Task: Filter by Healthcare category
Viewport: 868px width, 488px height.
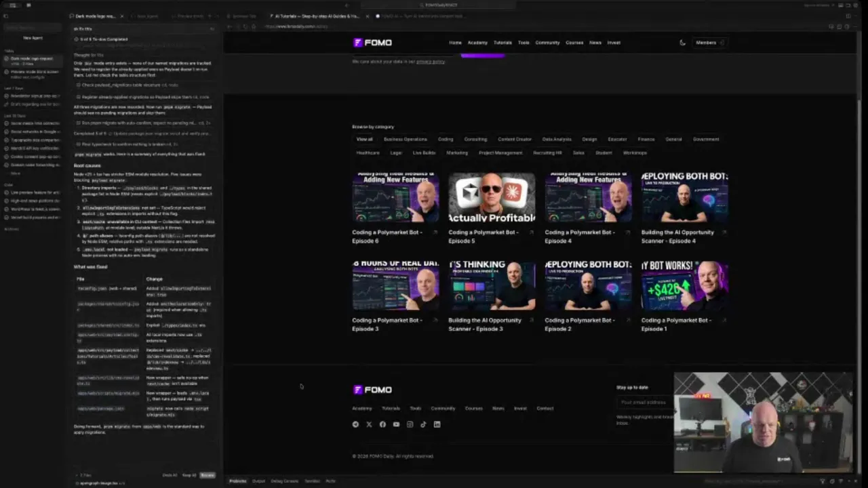Action: tap(368, 152)
